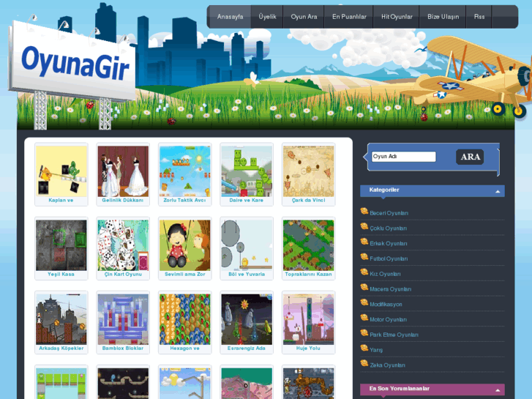Open Modifikasyon category link
This screenshot has width=532, height=399.
[x=386, y=305]
